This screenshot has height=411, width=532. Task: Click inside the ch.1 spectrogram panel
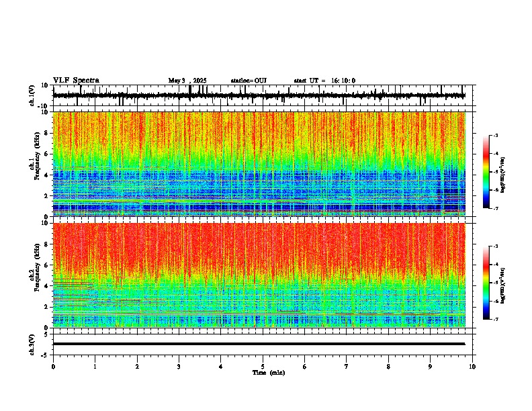[259, 164]
